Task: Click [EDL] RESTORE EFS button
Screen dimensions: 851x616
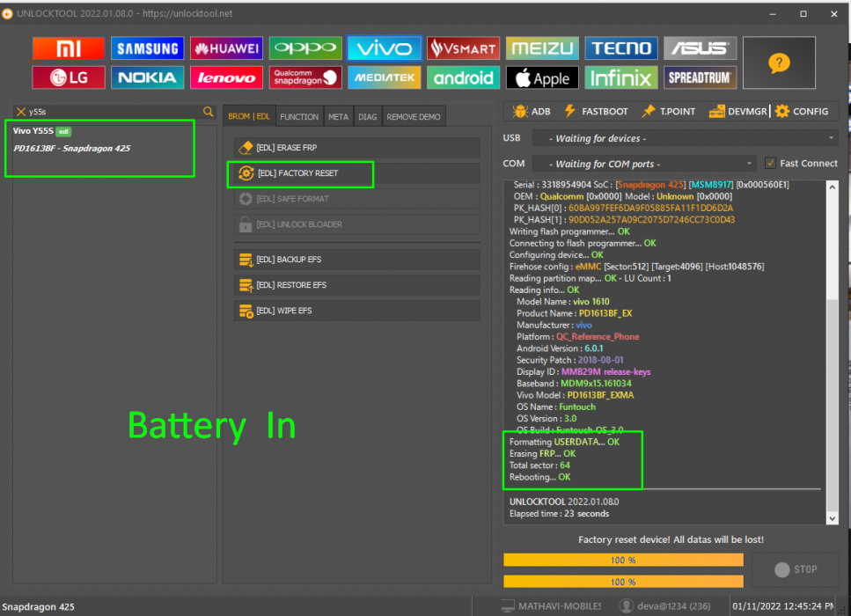Action: pyautogui.click(x=357, y=285)
